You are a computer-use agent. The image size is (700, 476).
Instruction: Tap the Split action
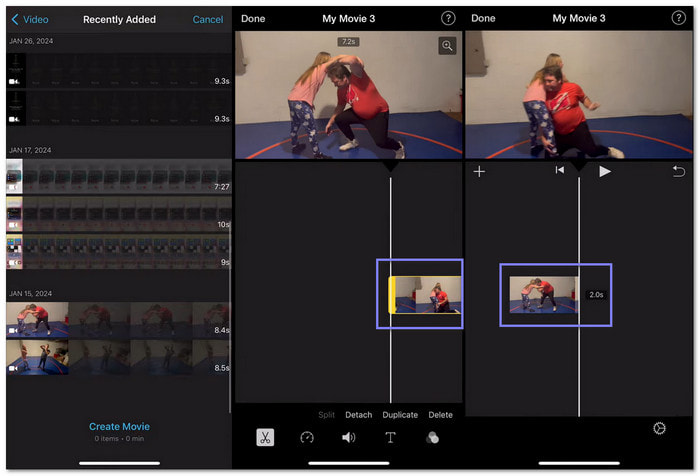[x=326, y=415]
